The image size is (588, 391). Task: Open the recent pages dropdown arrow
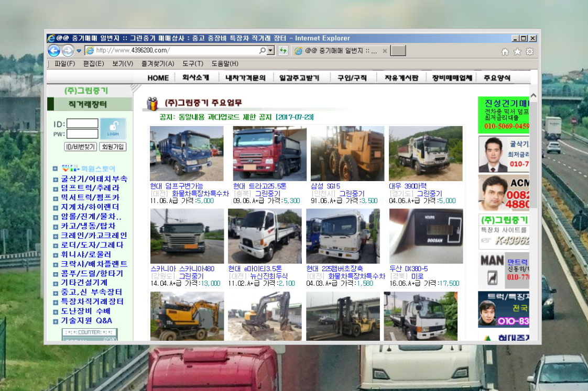(79, 51)
